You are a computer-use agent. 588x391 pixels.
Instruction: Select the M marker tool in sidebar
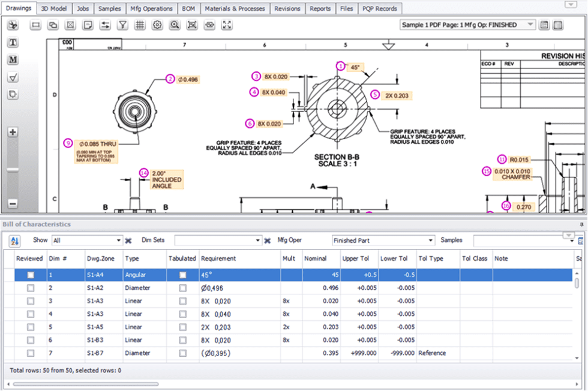pos(13,59)
